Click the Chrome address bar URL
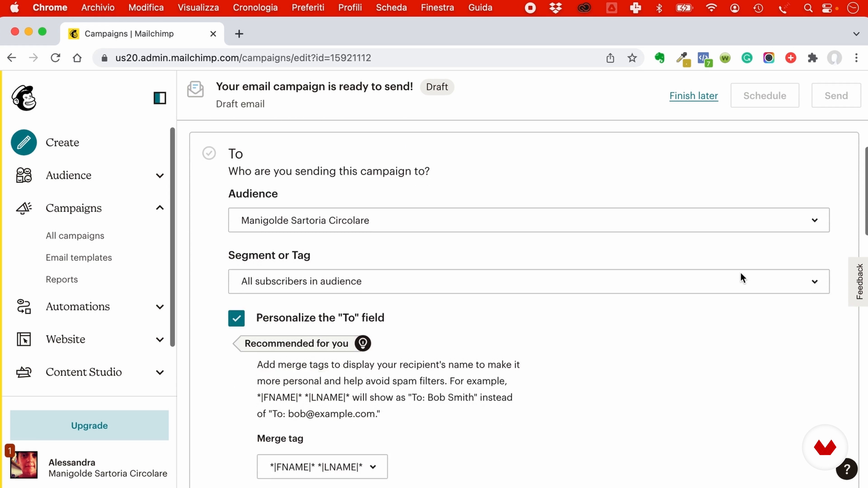The image size is (868, 488). tap(243, 58)
